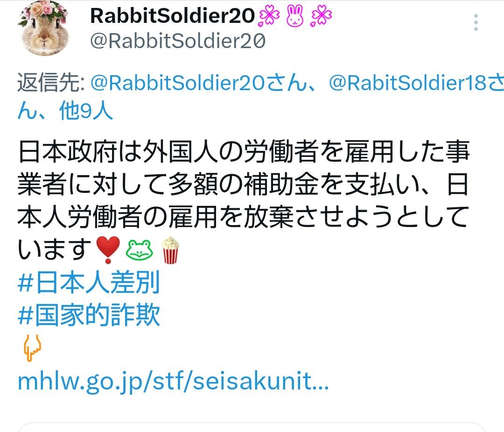Open the @RabbitSoldier20 handle under the name
This screenshot has width=504, height=432.
click(178, 41)
